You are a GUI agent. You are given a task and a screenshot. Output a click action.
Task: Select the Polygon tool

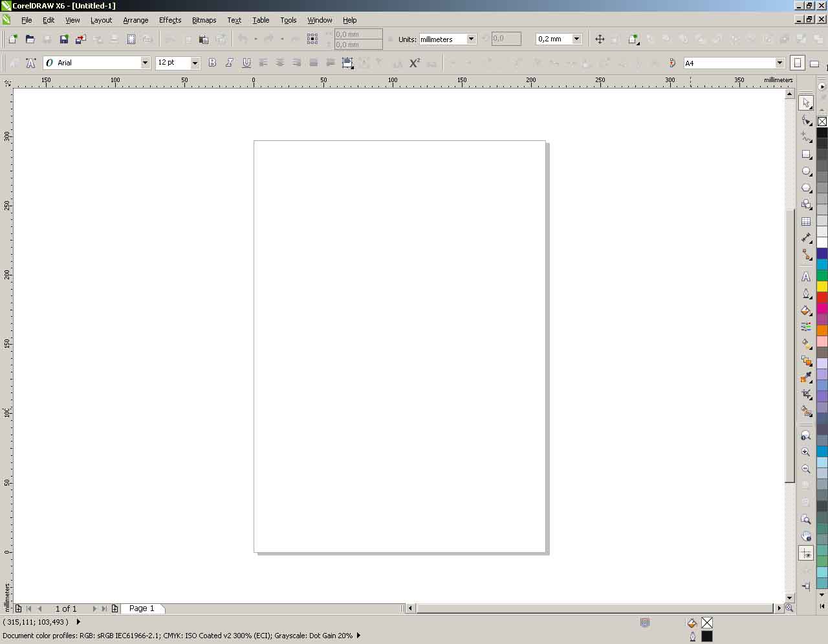(x=806, y=188)
